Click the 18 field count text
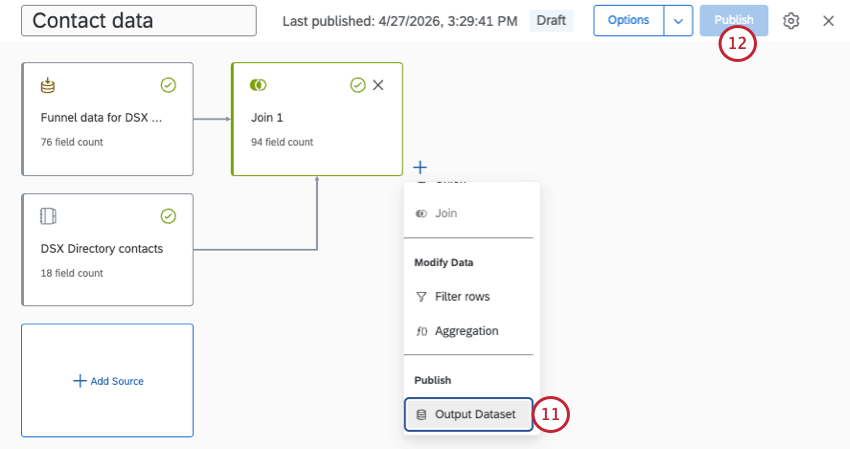Image resolution: width=850 pixels, height=449 pixels. click(x=72, y=273)
